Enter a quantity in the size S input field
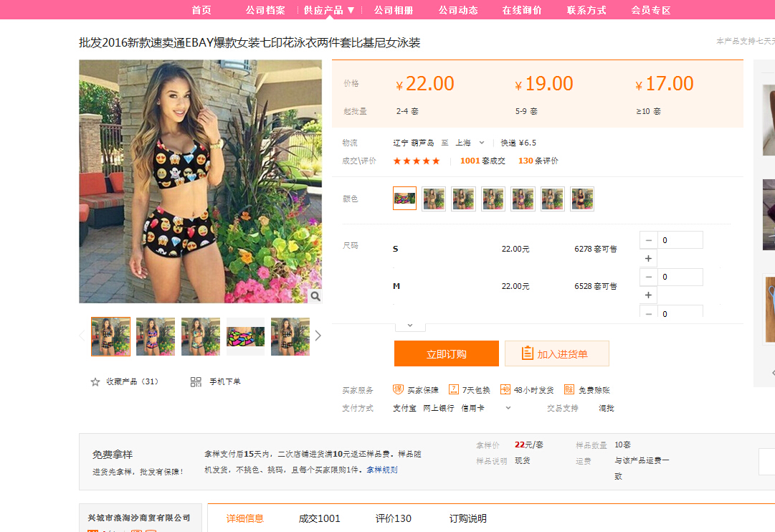The width and height of the screenshot is (775, 532). tap(680, 240)
